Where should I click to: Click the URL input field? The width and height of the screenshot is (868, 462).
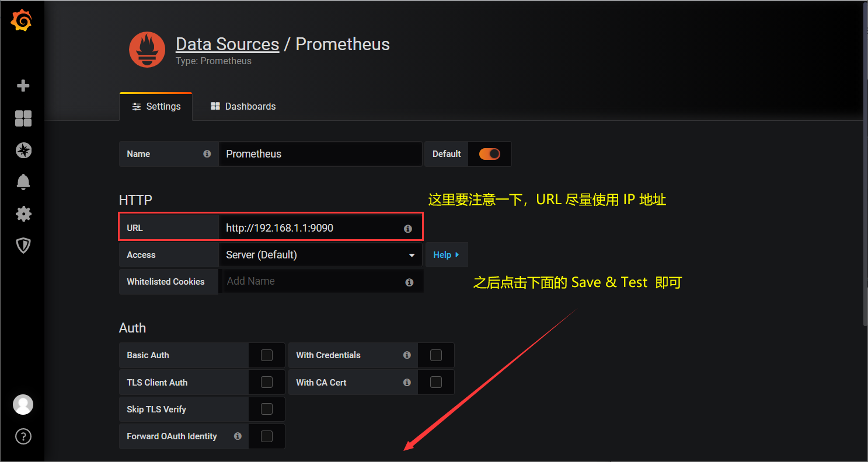[320, 228]
